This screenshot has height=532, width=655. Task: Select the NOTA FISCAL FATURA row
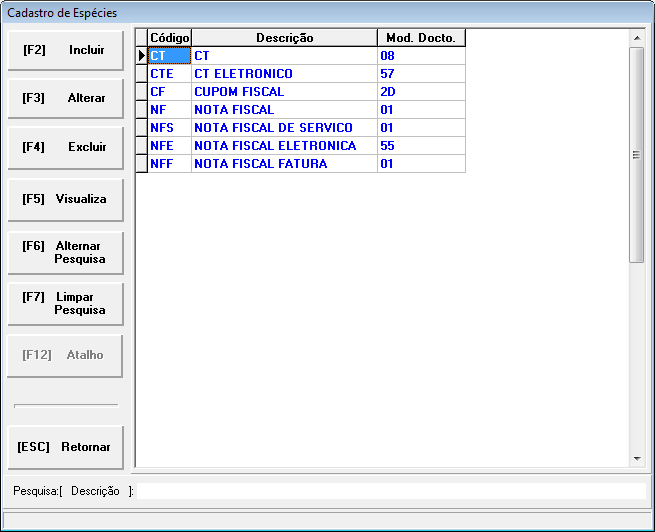(284, 164)
